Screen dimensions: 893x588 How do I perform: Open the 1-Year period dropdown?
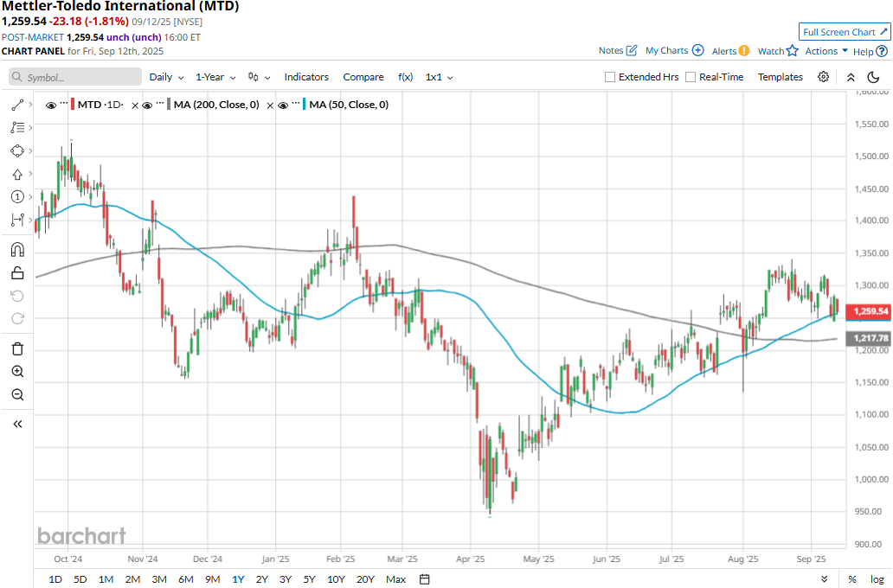(215, 77)
